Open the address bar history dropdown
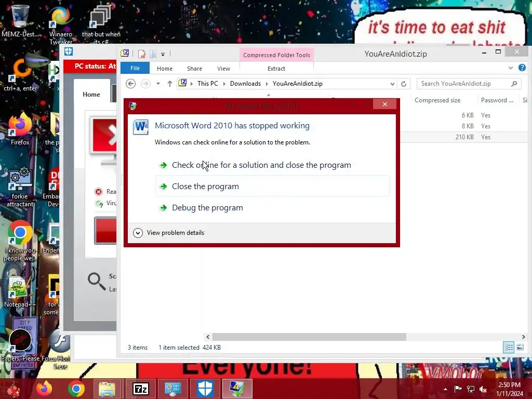The height and width of the screenshot is (399, 532). 392,84
